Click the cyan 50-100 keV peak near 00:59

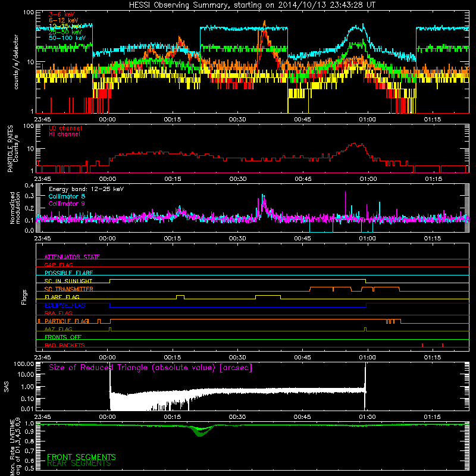pos(363,26)
